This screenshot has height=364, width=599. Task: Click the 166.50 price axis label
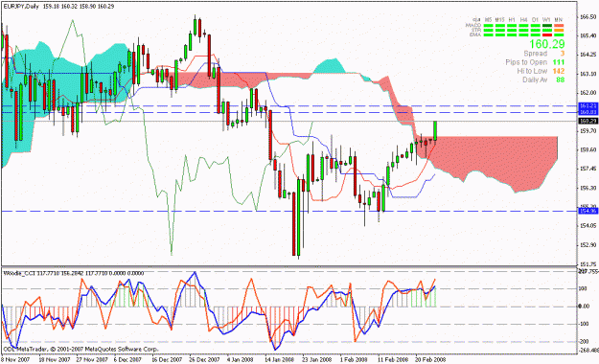(x=588, y=17)
